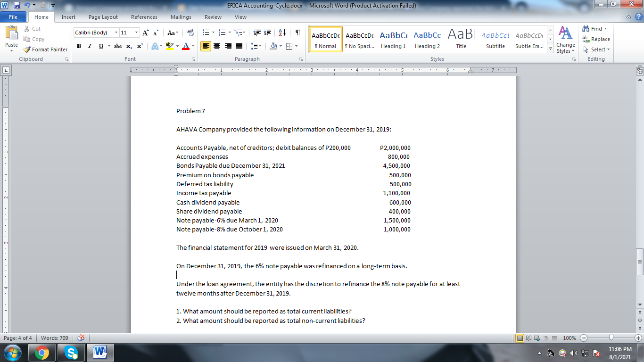This screenshot has height=362, width=644.
Task: Click the Grow Font icon
Action: [145, 33]
